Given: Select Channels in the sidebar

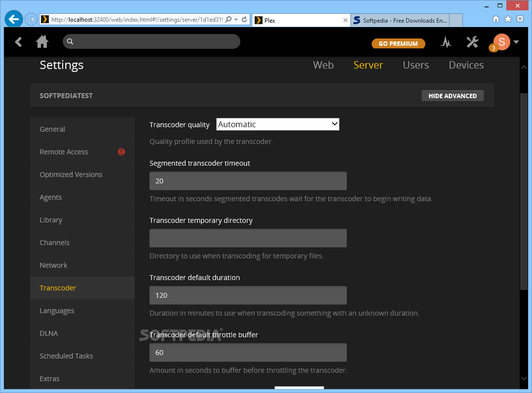Looking at the screenshot, I should [82, 243].
